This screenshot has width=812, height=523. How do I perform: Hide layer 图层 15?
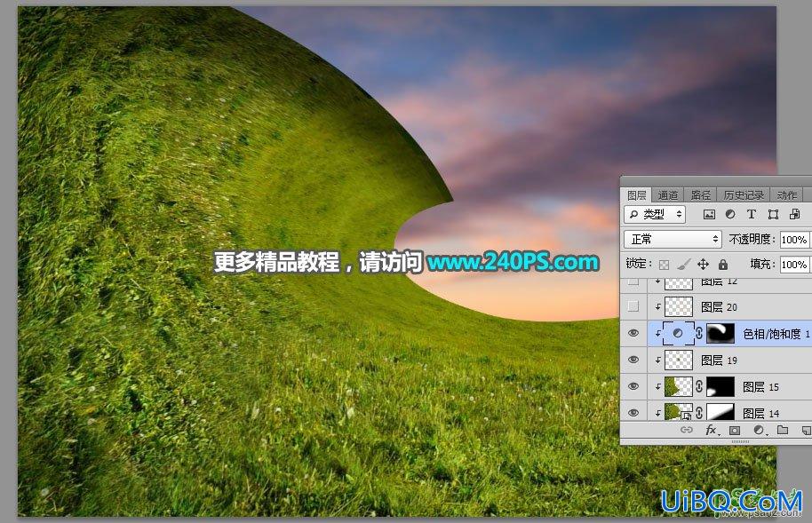click(633, 386)
